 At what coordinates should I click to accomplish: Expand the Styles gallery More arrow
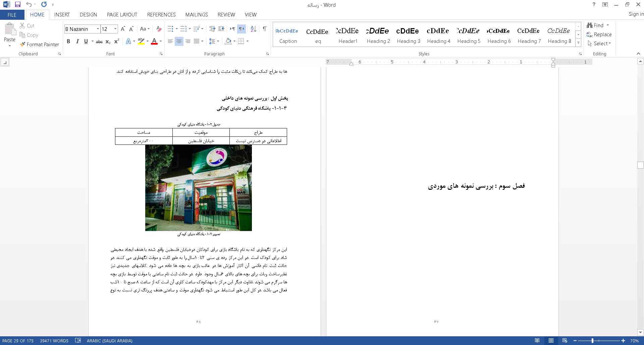pyautogui.click(x=578, y=43)
